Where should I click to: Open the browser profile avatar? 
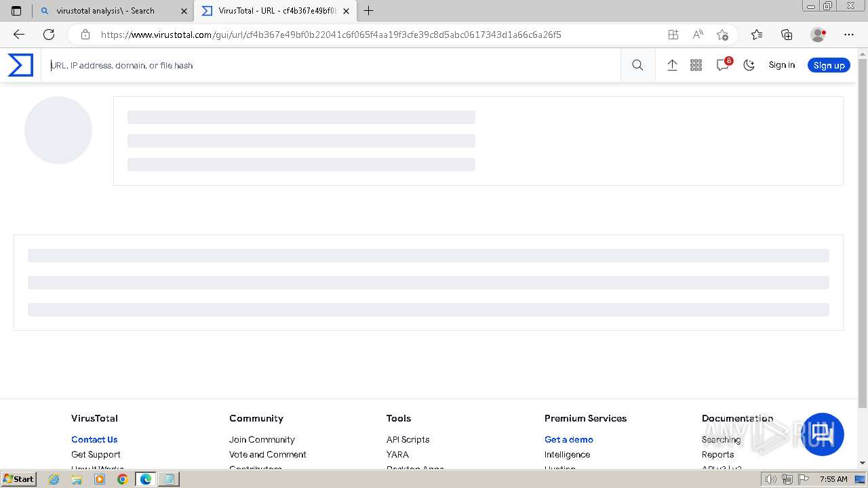click(818, 35)
